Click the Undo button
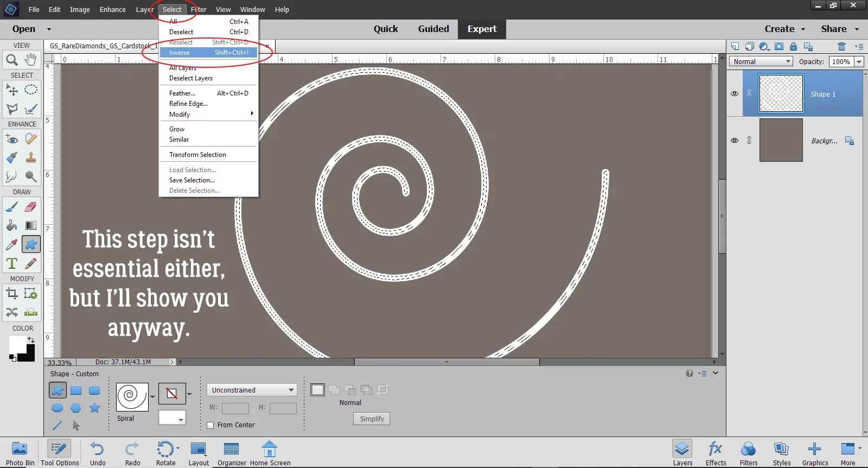Screen dimensions: 868x468 point(98,453)
